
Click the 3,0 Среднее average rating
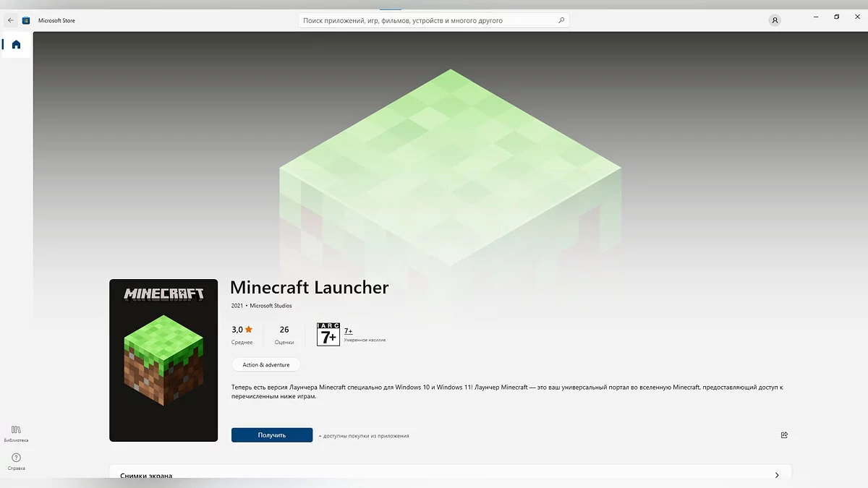tap(242, 335)
